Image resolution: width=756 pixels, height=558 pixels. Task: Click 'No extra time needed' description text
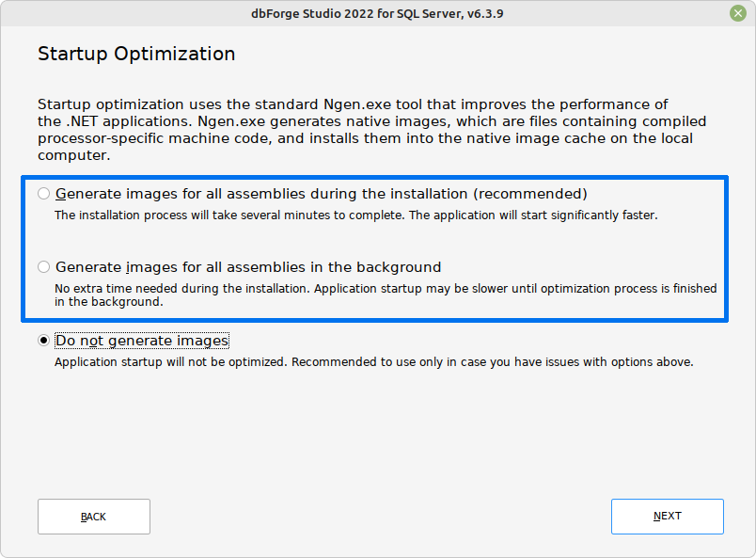coord(386,295)
